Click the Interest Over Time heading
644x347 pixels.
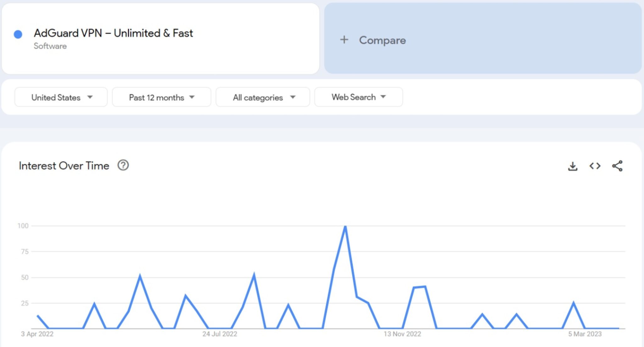click(x=64, y=166)
